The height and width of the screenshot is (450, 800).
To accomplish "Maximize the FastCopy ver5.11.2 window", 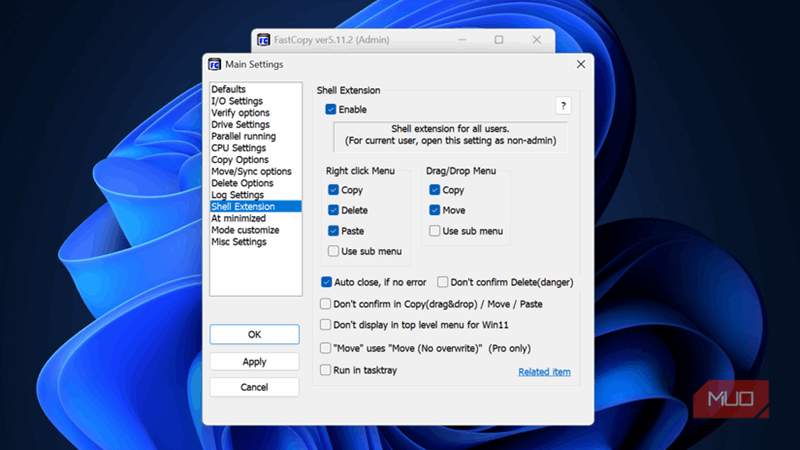I will tap(499, 40).
